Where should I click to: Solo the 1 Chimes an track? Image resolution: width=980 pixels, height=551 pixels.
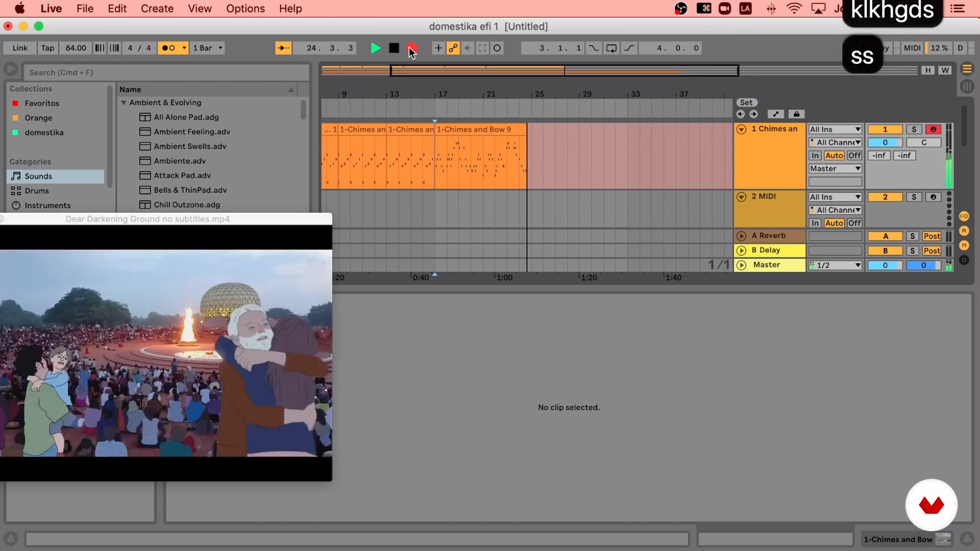coord(914,130)
